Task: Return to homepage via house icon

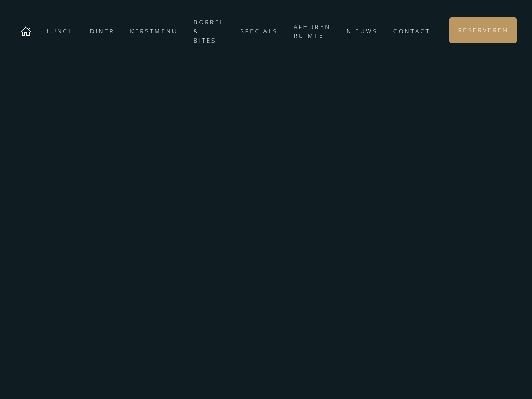Action: point(26,31)
